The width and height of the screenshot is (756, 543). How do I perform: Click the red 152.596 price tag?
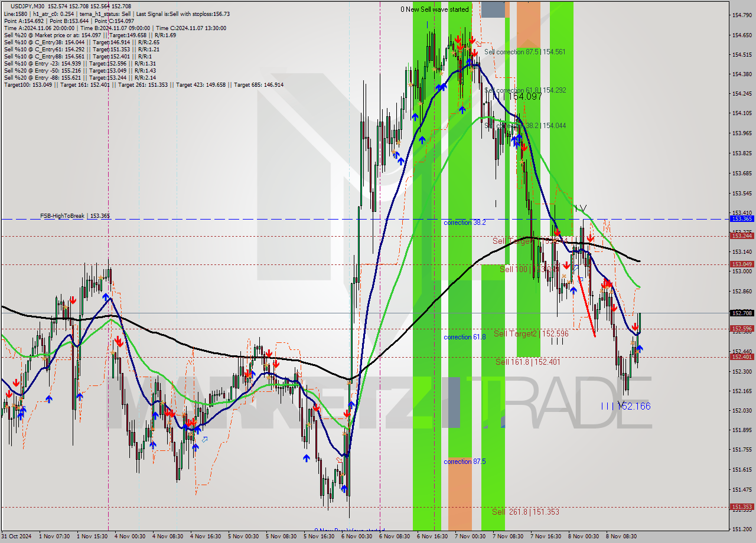click(742, 329)
